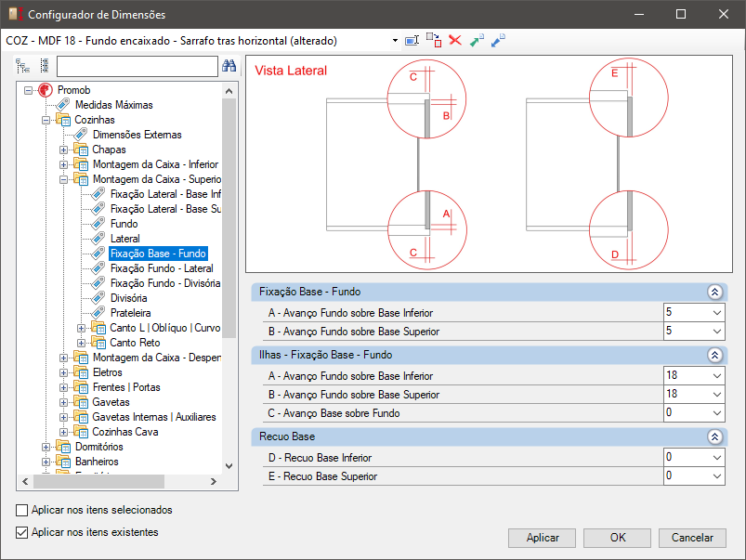
Task: Expand the Eletros tree node
Action: click(63, 372)
